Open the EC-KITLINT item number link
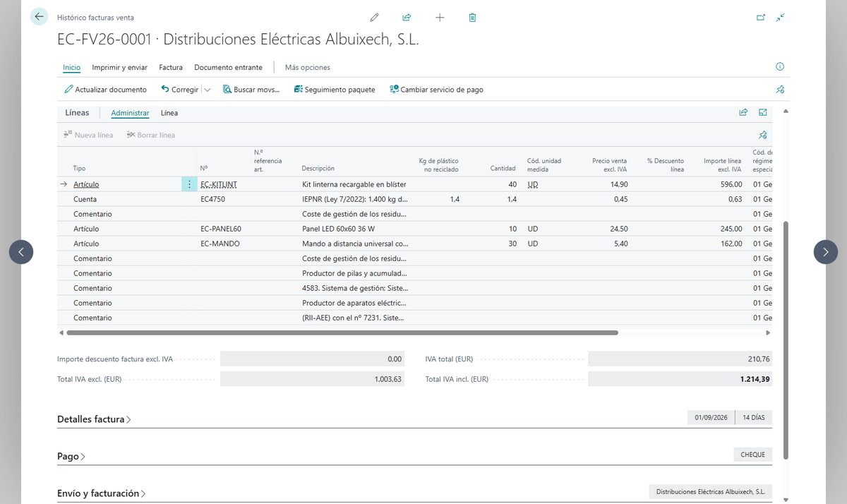This screenshot has width=847, height=504. (x=219, y=184)
